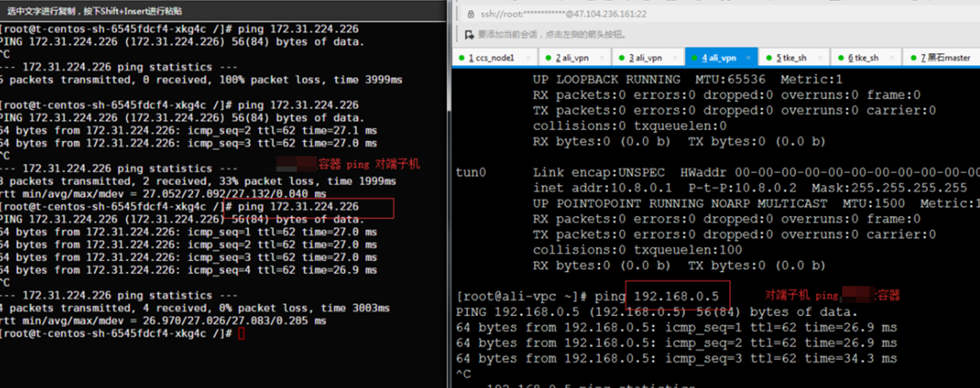Click the add current session arrow icon
This screenshot has width=980, height=388.
[469, 35]
